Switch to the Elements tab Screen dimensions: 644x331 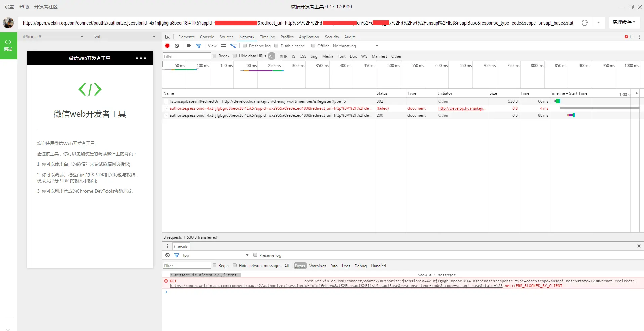click(x=186, y=37)
